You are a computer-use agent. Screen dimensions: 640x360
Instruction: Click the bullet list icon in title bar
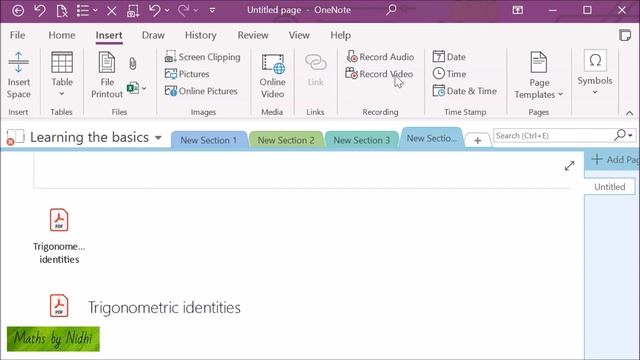click(83, 10)
